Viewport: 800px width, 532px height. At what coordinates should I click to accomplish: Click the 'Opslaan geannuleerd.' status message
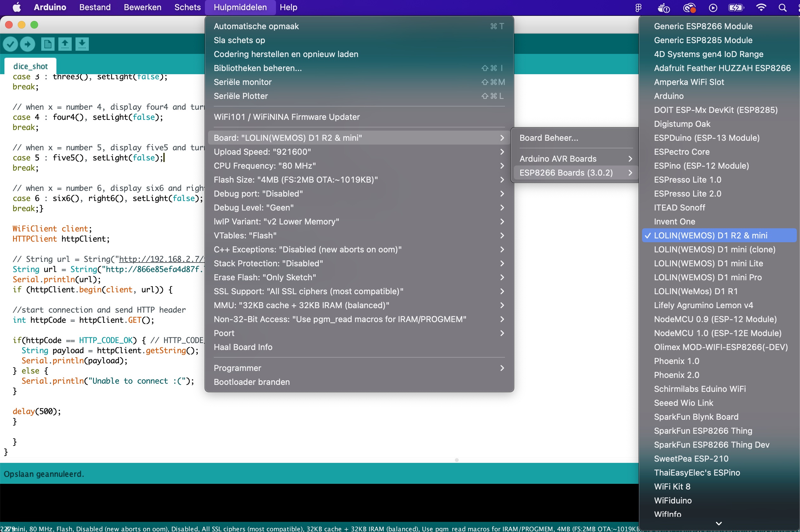pyautogui.click(x=44, y=474)
